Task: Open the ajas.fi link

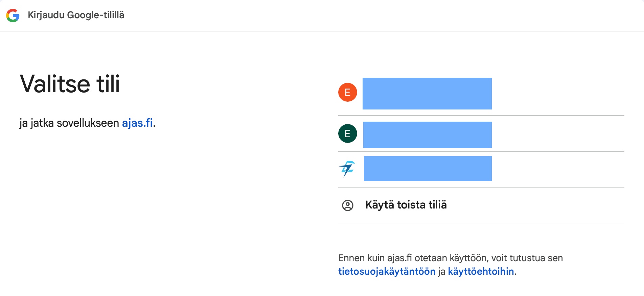Action: coord(137,123)
